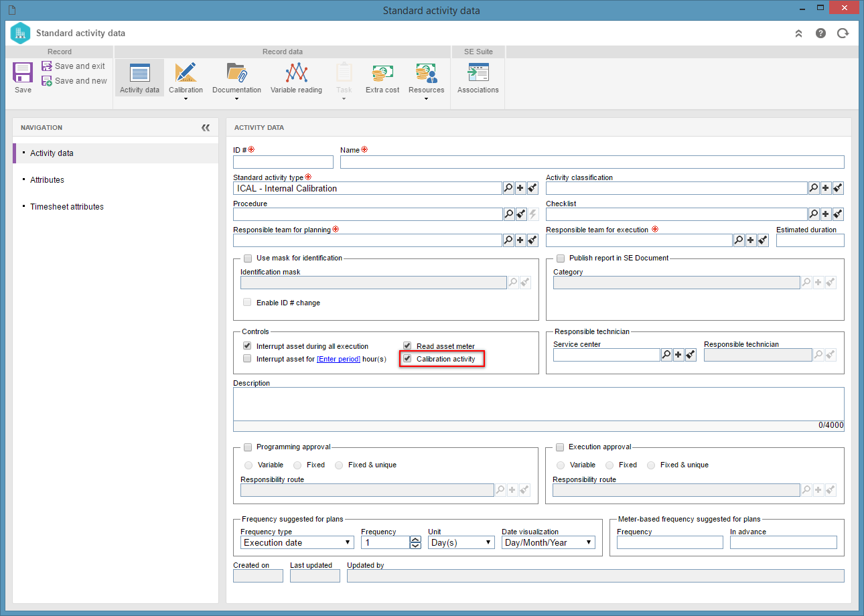Search for Responsible team for execution
Screen dimensions: 864x616
[739, 240]
